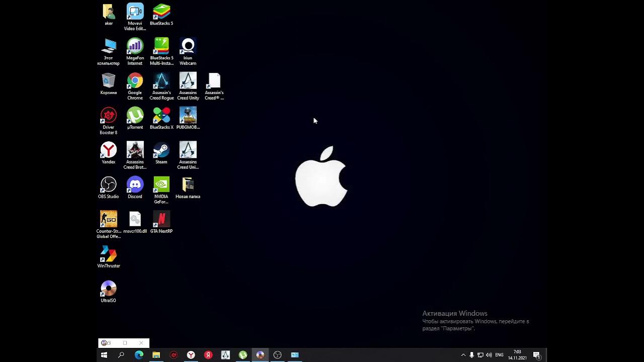The image size is (644, 362).
Task: Launch the Discord shortcut
Action: [135, 188]
